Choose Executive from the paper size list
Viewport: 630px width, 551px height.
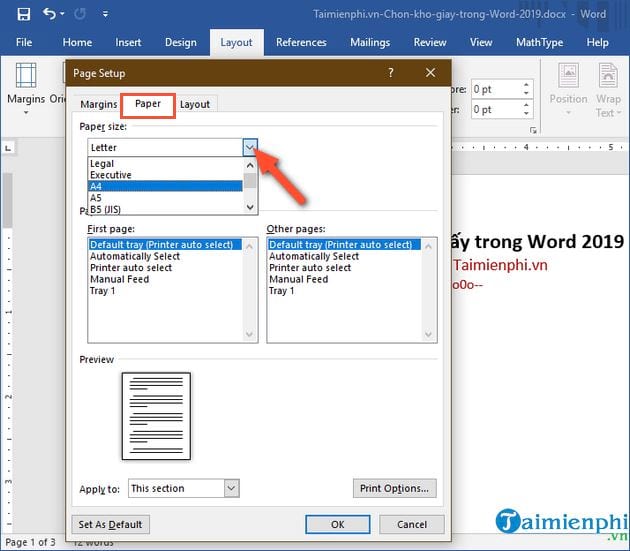165,175
